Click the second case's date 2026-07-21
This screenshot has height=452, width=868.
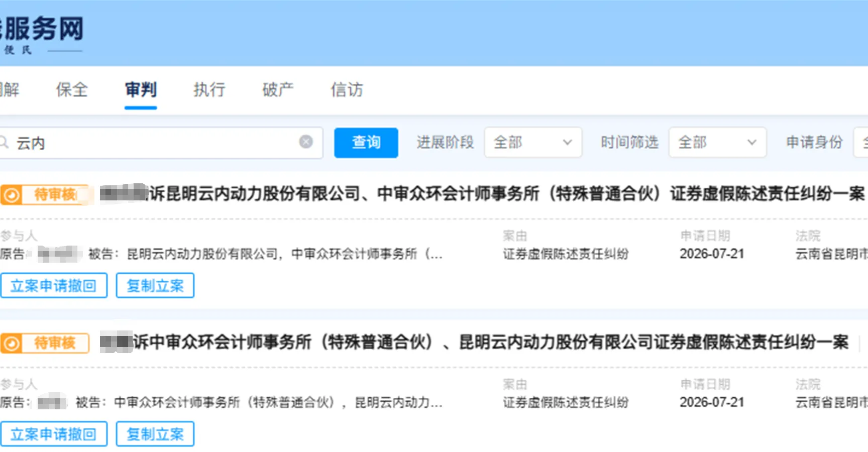[x=712, y=402]
